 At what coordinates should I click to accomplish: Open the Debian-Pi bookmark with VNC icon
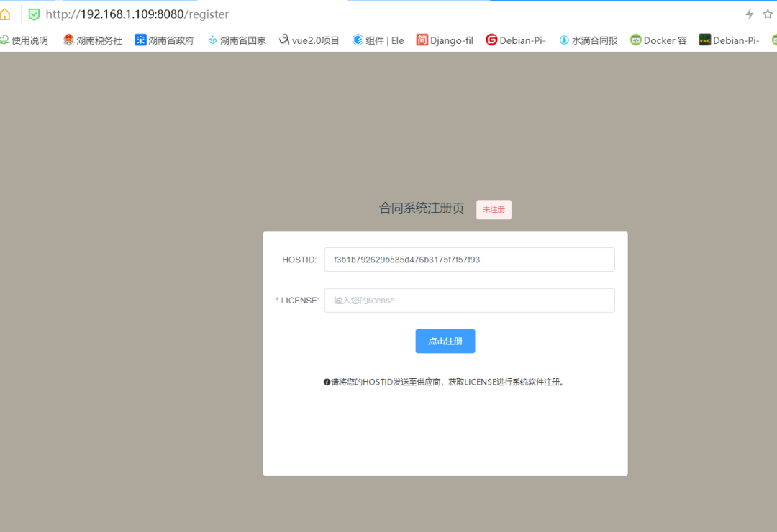[x=729, y=40]
